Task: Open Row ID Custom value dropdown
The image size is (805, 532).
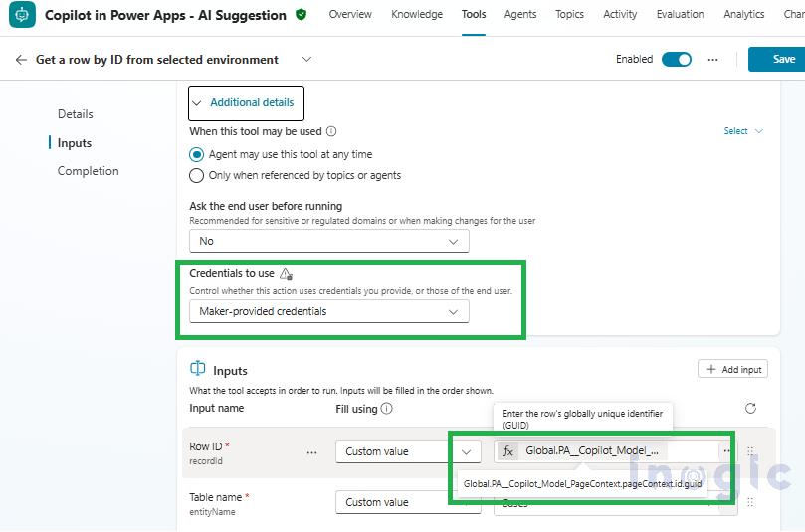Action: coord(408,451)
